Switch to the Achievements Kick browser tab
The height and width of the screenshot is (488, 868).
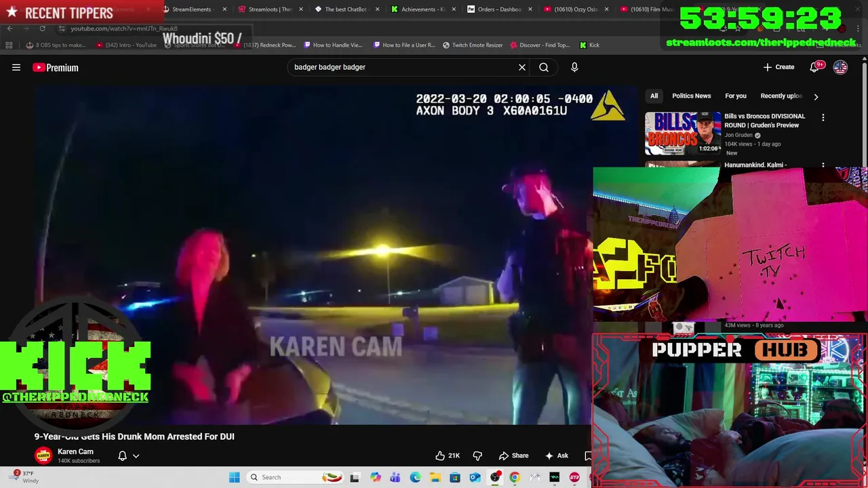point(422,9)
